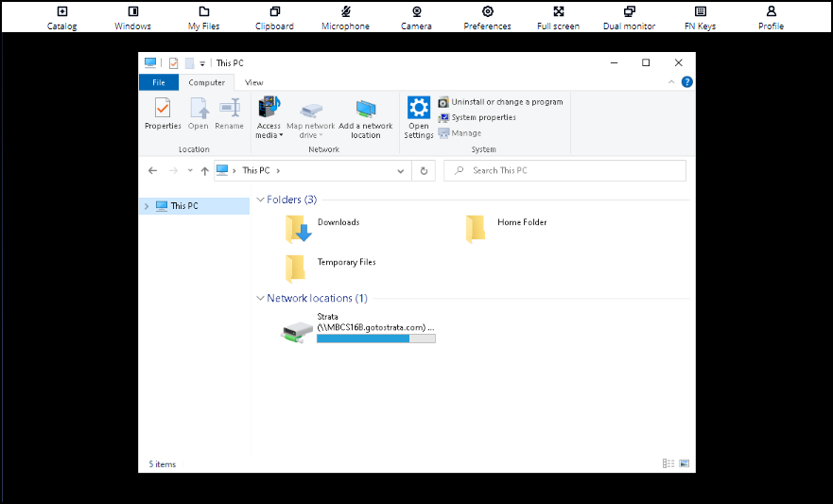Open the remote session Clipboard tool
The width and height of the screenshot is (833, 504).
pos(274,18)
